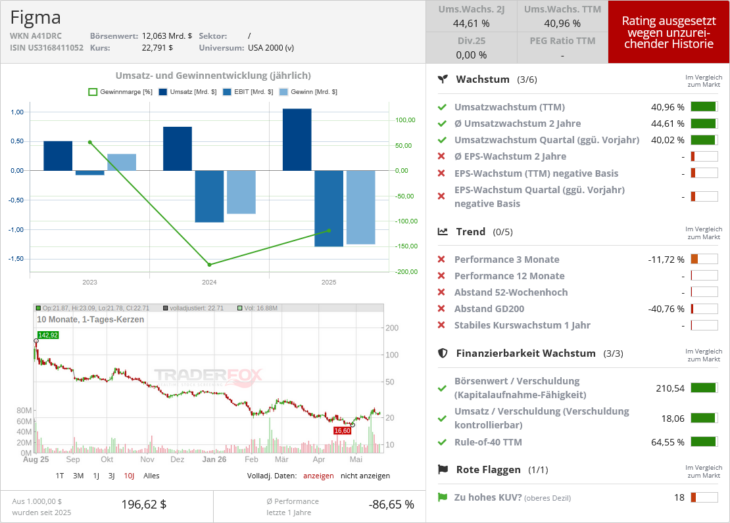Click the Wachstum plant icon

coord(442,79)
